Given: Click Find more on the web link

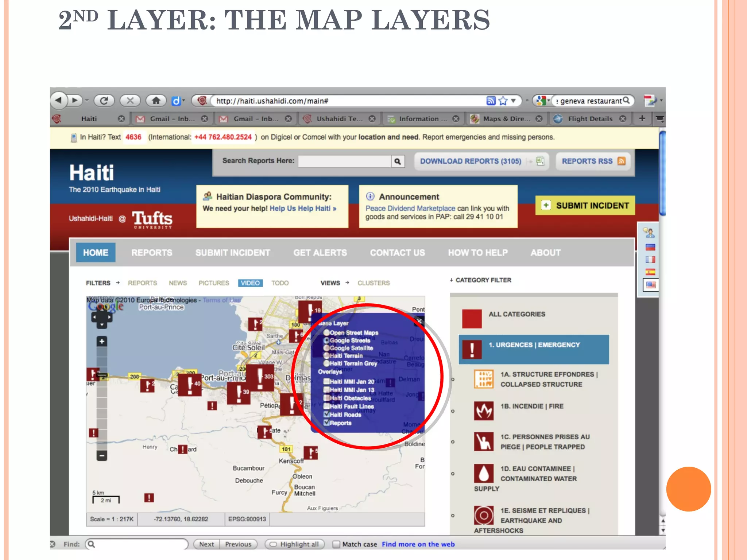Looking at the screenshot, I should pyautogui.click(x=418, y=544).
